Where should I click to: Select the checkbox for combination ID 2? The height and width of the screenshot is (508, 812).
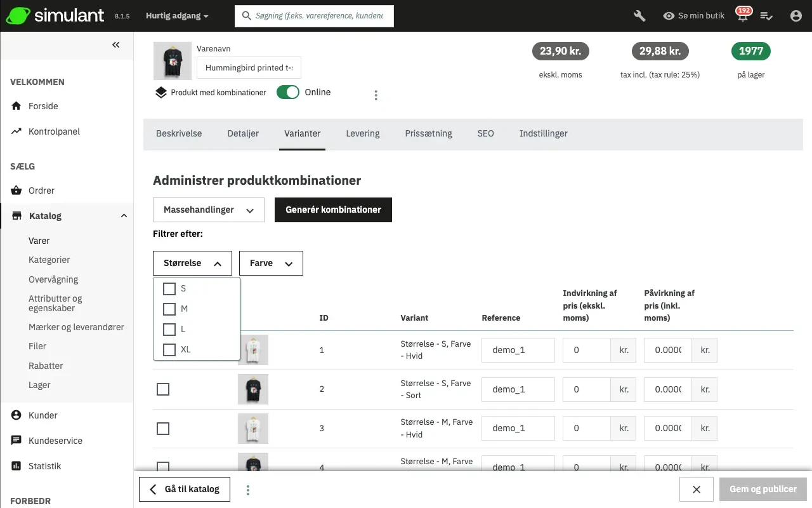click(x=163, y=389)
